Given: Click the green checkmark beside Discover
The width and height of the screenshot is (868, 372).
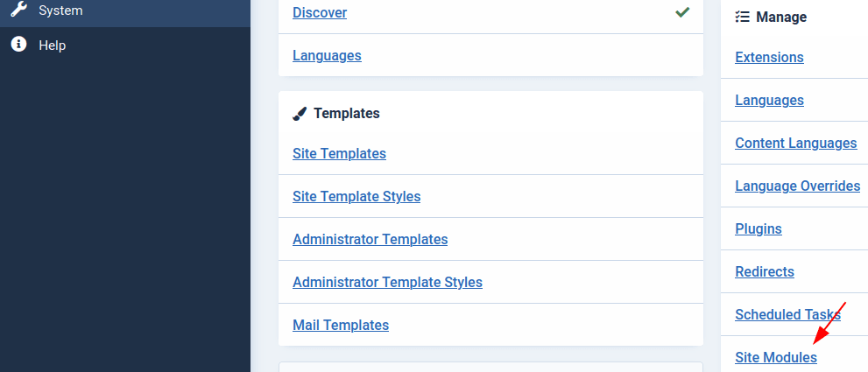Looking at the screenshot, I should pos(681,12).
